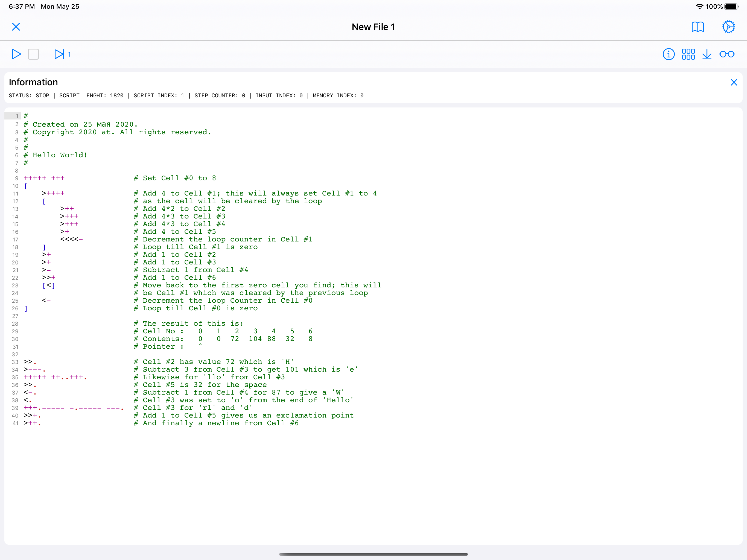Step forward one instruction
Image resolution: width=747 pixels, height=560 pixels.
(x=60, y=54)
